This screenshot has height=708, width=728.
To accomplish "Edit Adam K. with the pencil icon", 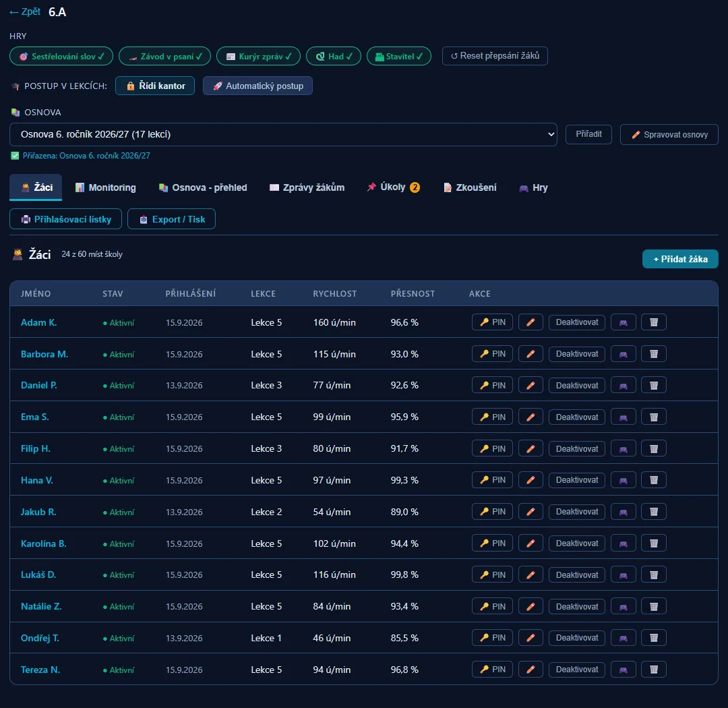I will tap(530, 322).
